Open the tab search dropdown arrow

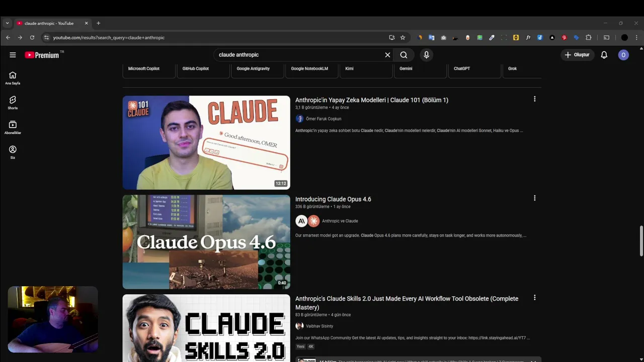tap(7, 23)
